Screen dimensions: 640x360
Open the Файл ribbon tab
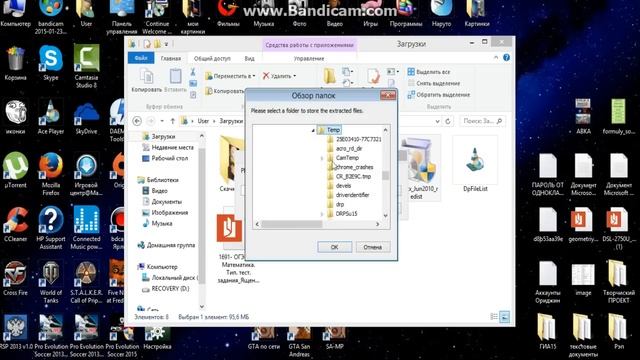(x=141, y=58)
